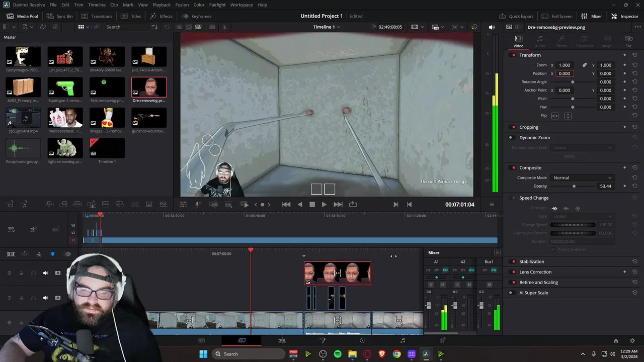This screenshot has width=644, height=362.
Task: Open the Titles panel
Action: click(x=131, y=16)
